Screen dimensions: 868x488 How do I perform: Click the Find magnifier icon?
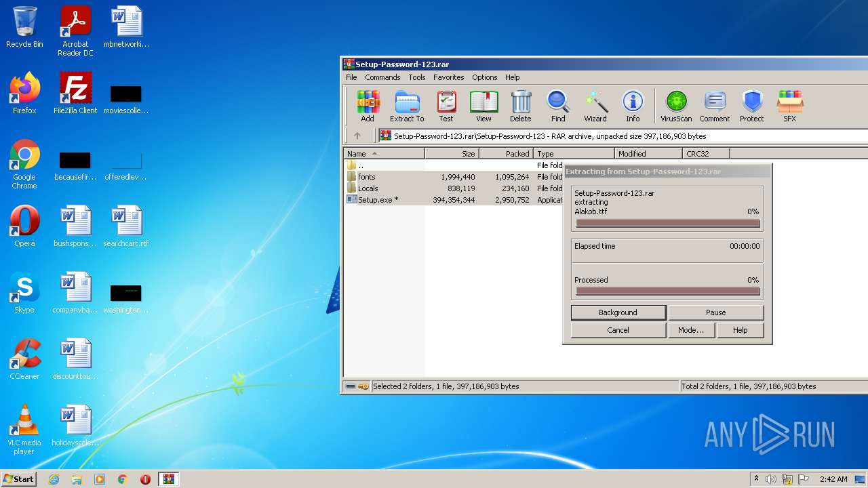tap(558, 106)
